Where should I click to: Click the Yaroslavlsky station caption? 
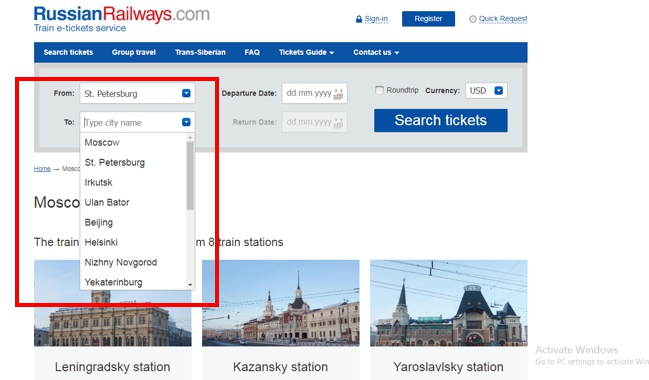coord(449,367)
